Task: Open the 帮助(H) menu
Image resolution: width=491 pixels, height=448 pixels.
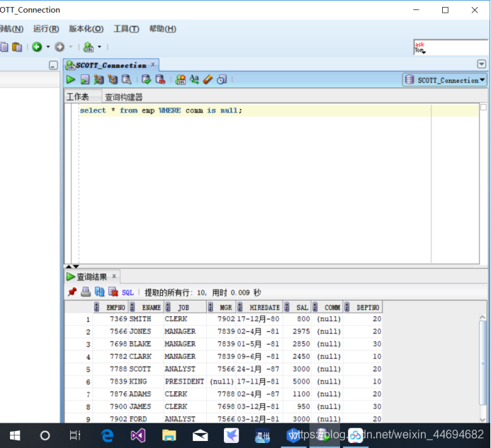Action: click(x=162, y=29)
